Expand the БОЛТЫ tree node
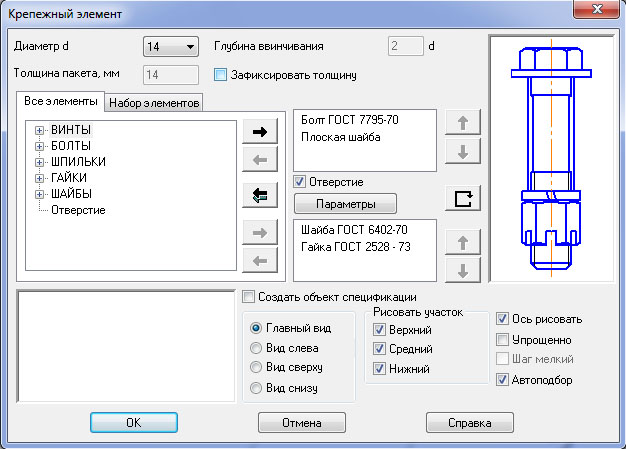This screenshot has height=449, width=626. (39, 146)
